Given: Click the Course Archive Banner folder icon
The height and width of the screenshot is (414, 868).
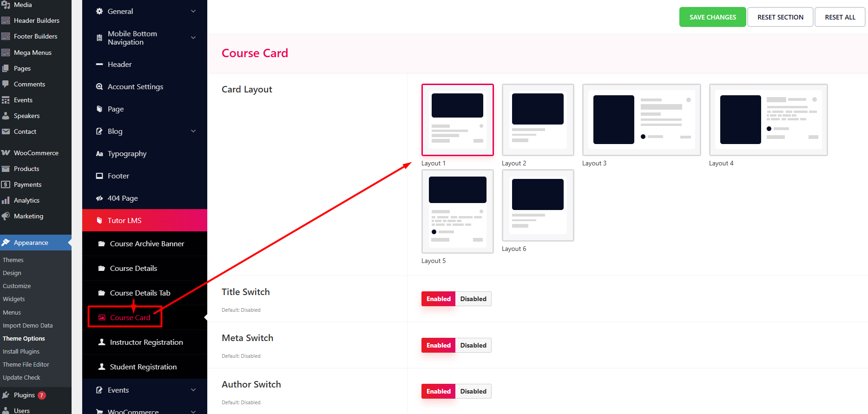Looking at the screenshot, I should point(101,243).
